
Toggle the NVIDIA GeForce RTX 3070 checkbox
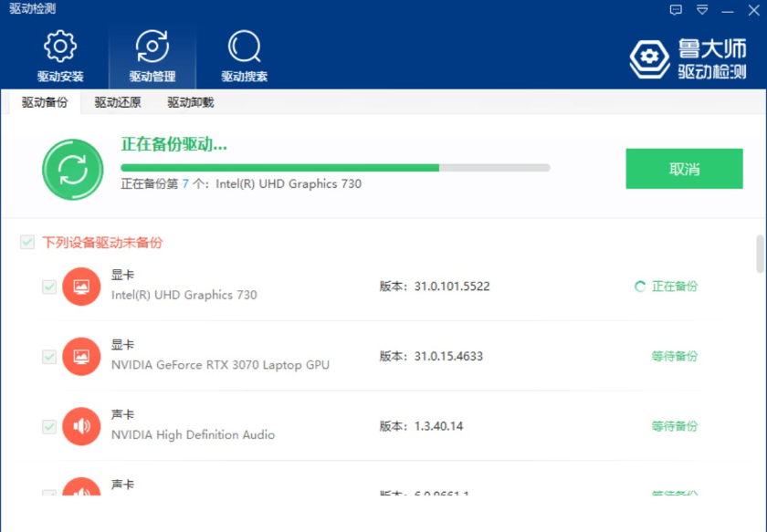49,357
